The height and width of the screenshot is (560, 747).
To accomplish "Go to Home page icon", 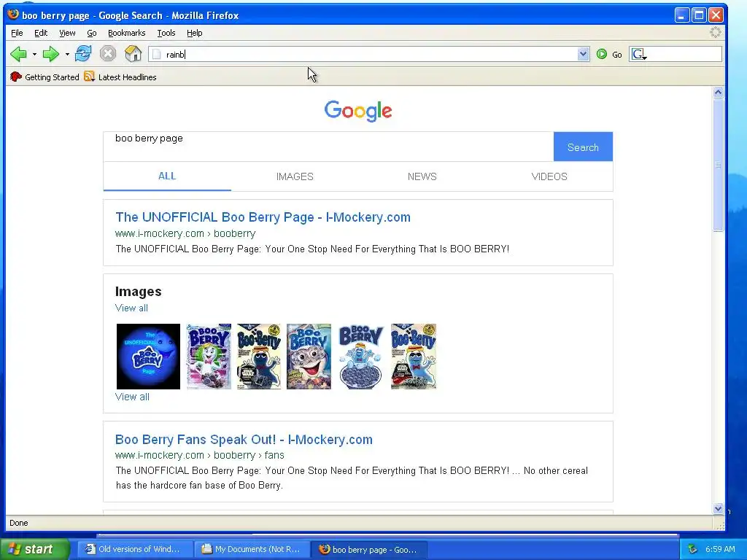I will tap(133, 53).
